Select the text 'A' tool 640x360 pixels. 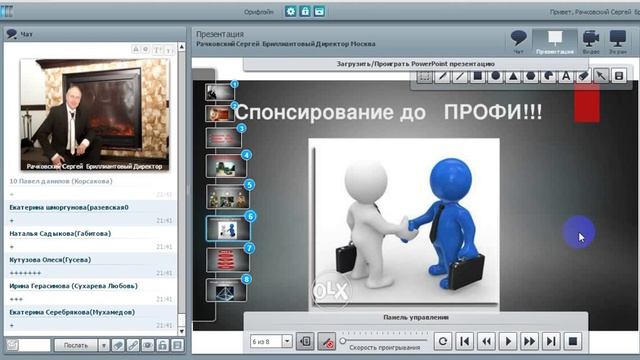click(566, 76)
